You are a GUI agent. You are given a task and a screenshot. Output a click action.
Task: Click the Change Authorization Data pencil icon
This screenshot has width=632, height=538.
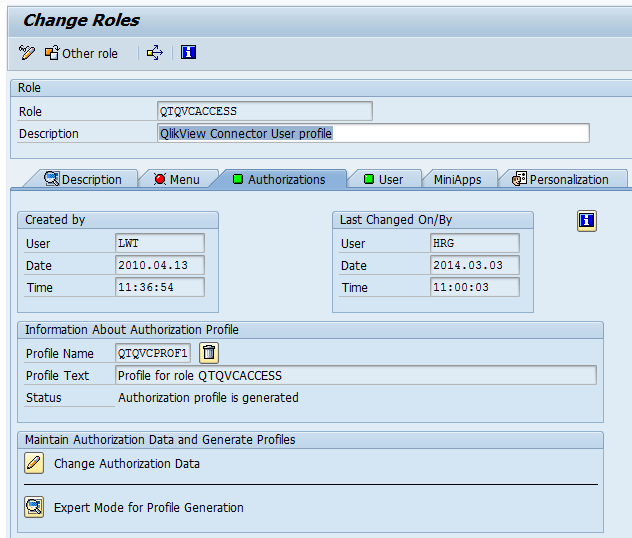[x=35, y=463]
